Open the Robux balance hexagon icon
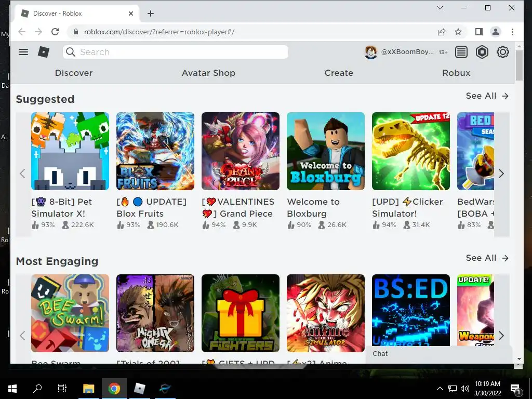The image size is (532, 399). (482, 52)
